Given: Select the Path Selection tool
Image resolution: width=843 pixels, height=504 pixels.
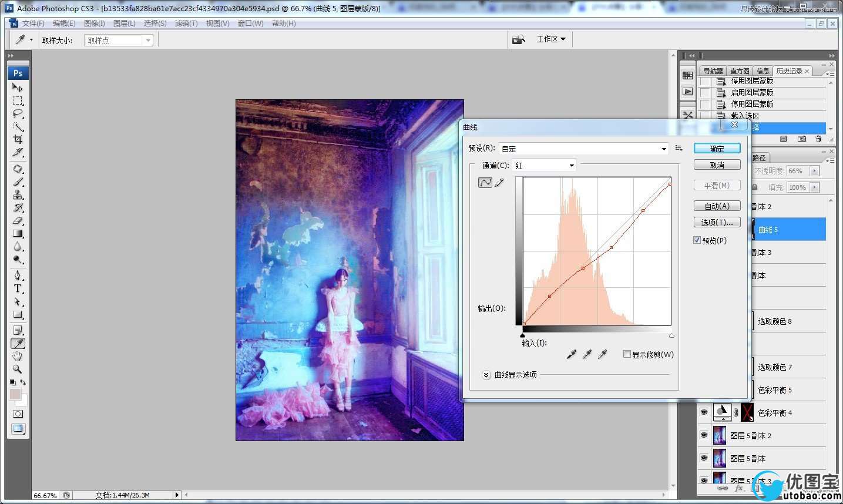Looking at the screenshot, I should tap(18, 301).
